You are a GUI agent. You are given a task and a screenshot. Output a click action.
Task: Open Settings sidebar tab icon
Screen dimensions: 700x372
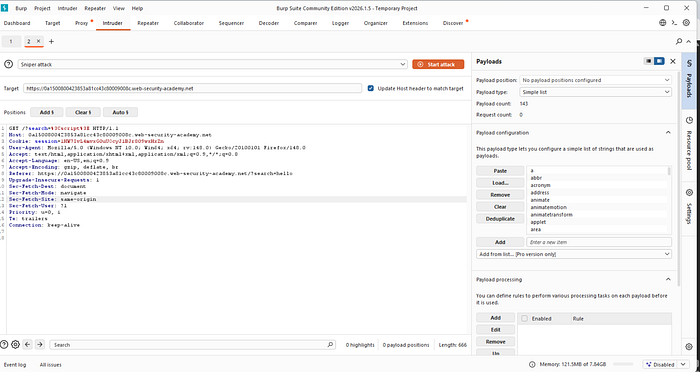(x=689, y=192)
